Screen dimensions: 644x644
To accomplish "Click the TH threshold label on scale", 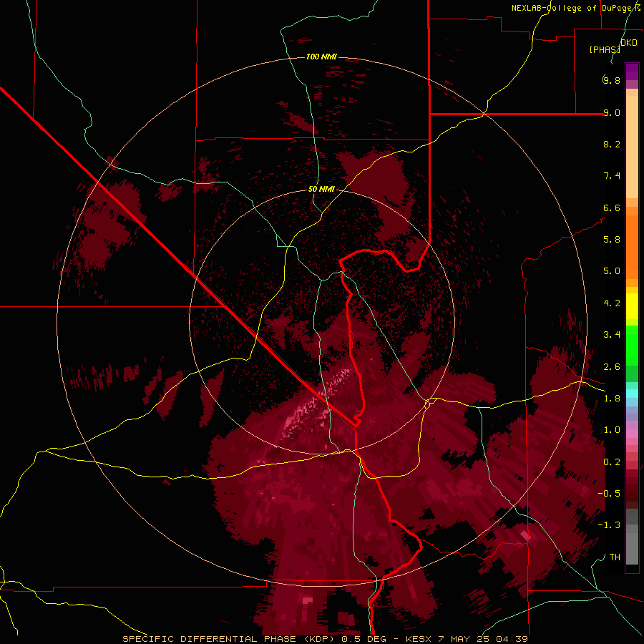I will pos(615,557).
